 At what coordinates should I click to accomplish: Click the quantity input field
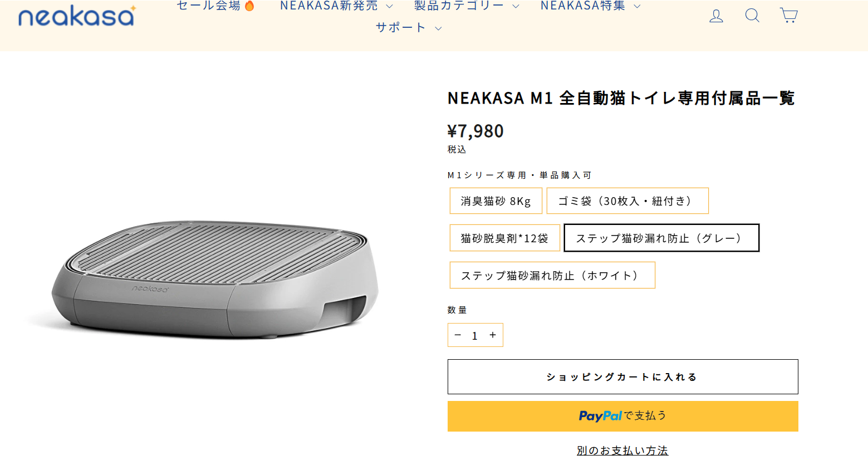pos(475,335)
